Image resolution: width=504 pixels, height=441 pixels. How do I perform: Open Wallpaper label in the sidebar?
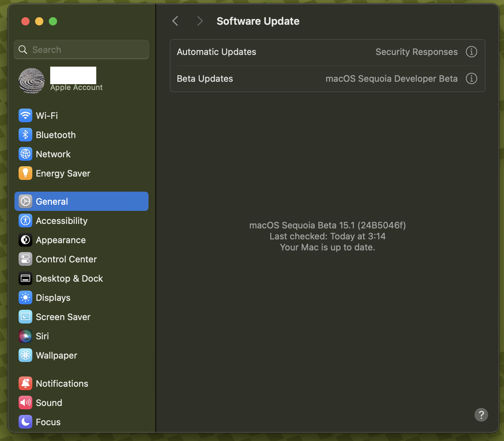point(57,355)
